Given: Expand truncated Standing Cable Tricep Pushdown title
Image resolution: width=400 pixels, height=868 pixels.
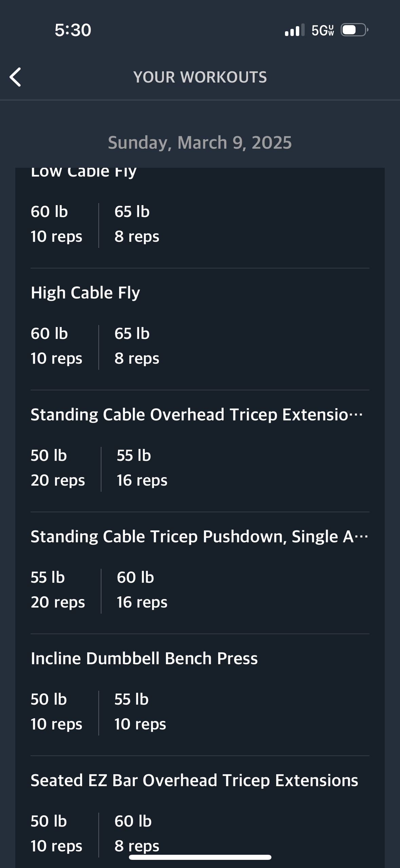Looking at the screenshot, I should point(199,537).
